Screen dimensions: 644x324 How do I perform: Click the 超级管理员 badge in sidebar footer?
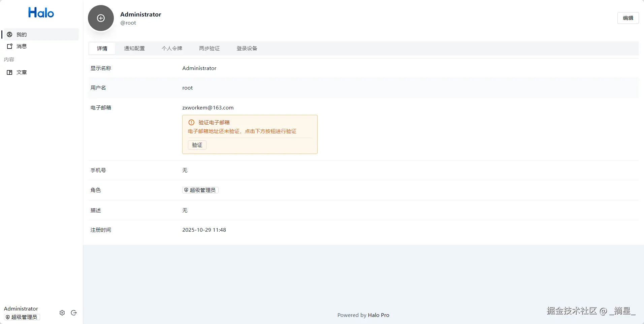click(22, 317)
